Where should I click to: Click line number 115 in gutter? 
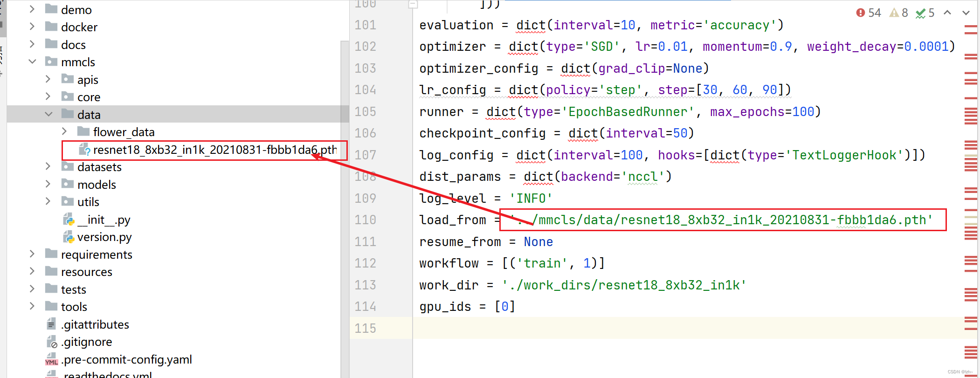coord(365,328)
